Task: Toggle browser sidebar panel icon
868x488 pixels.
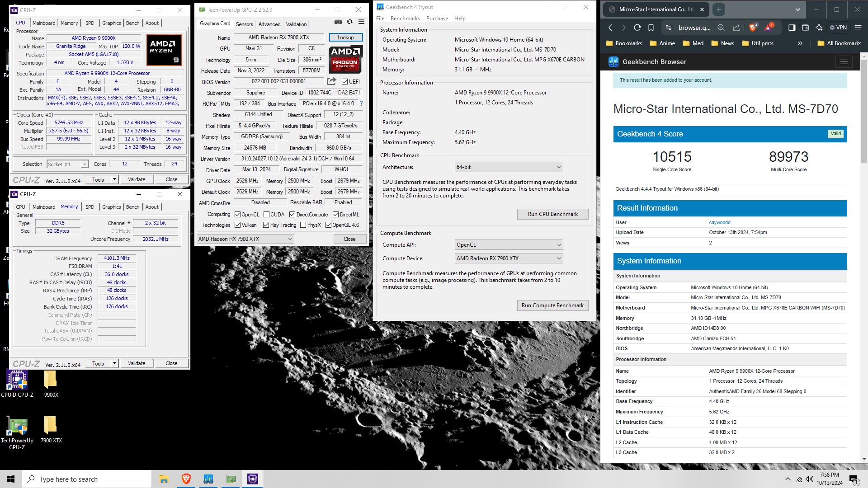Action: point(792,28)
